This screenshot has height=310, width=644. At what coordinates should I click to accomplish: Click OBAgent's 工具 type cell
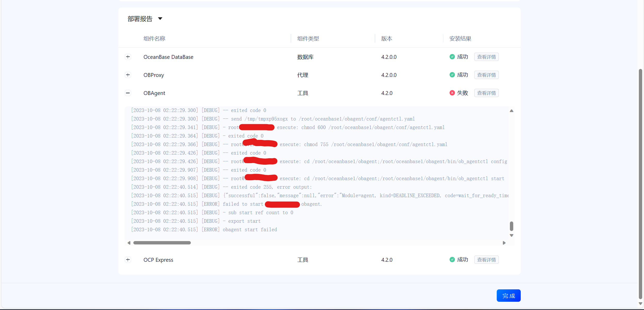[x=303, y=93]
